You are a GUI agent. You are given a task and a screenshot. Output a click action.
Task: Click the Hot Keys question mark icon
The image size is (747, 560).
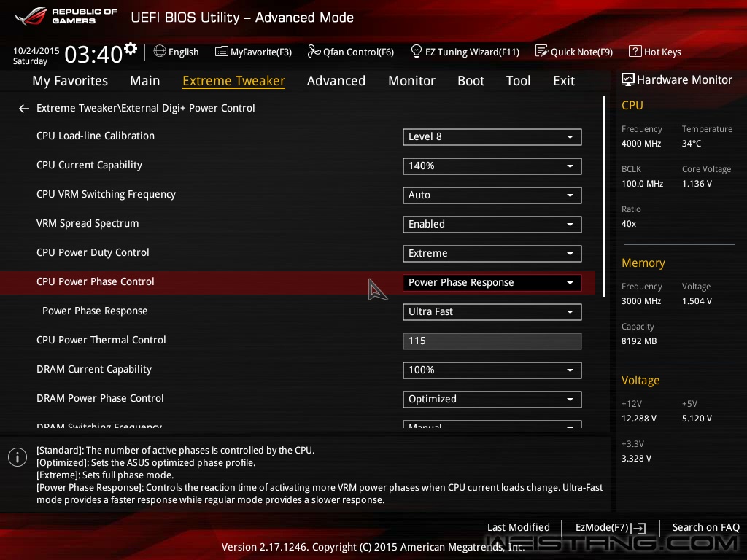[x=635, y=51]
